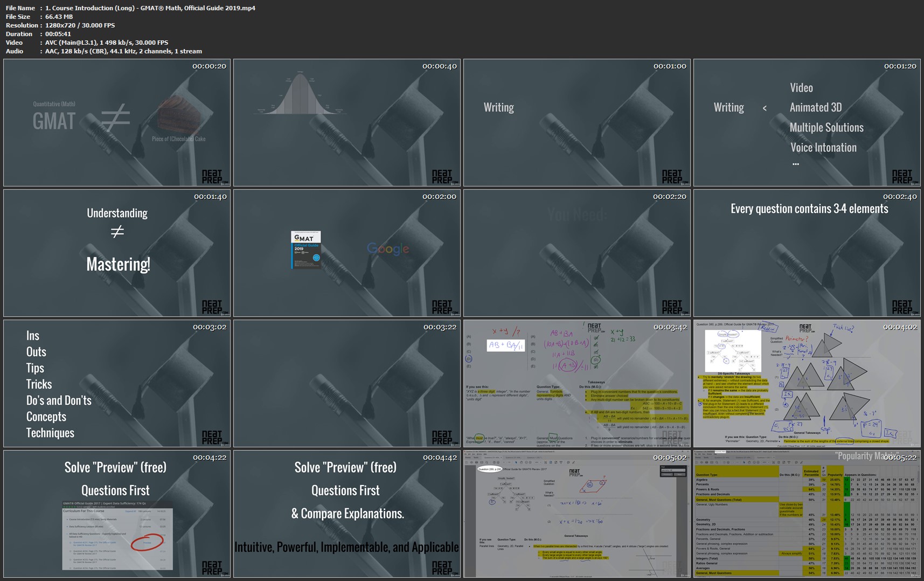Click the 'Duration' label
The width and height of the screenshot is (924, 581).
(19, 34)
